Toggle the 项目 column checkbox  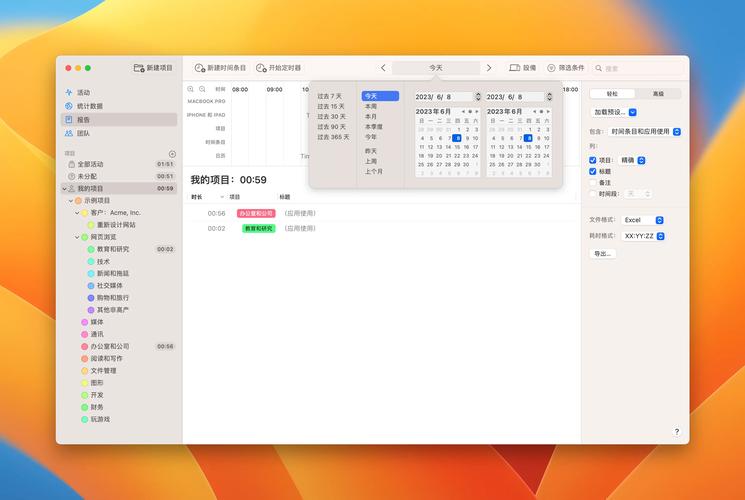pos(592,160)
